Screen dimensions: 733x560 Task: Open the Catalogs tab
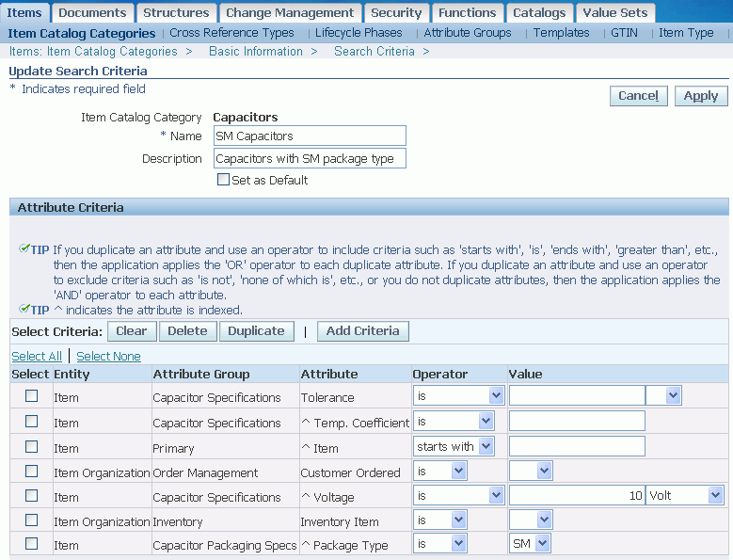click(539, 12)
